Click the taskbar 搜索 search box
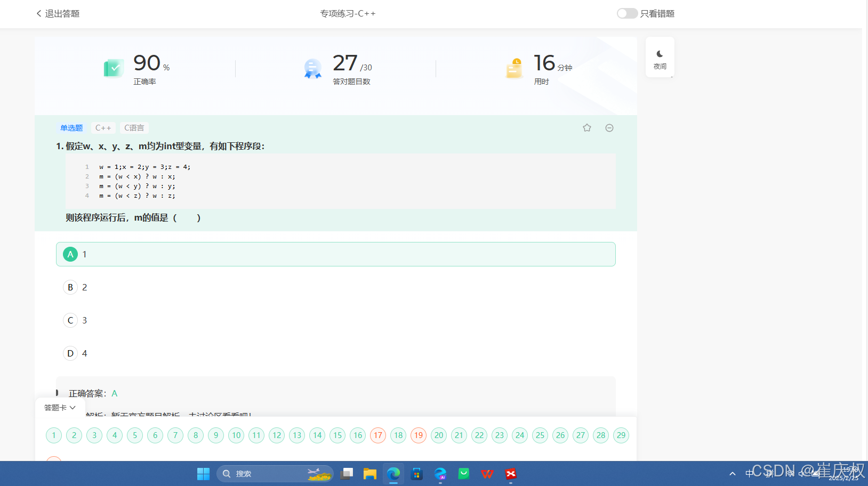 [275, 474]
